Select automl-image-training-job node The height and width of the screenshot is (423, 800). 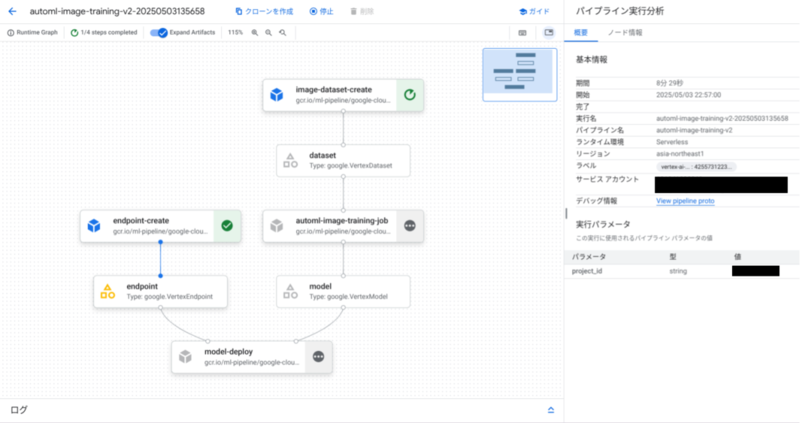(x=343, y=226)
